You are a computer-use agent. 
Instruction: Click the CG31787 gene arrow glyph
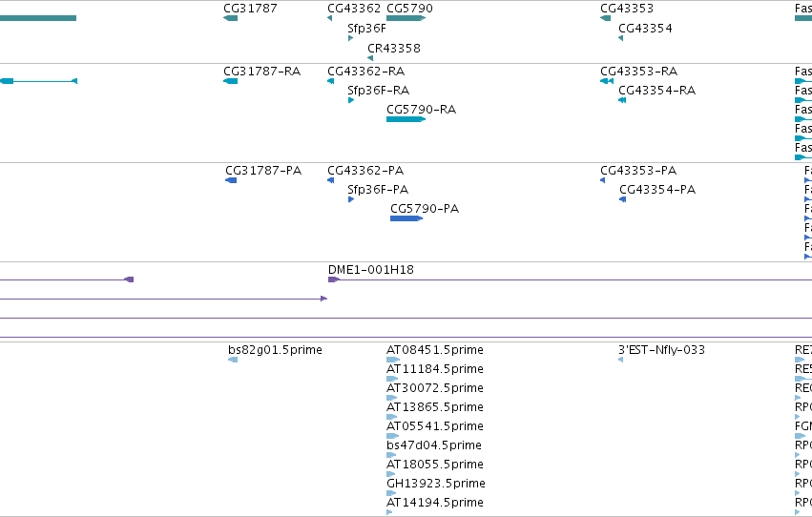tap(231, 18)
